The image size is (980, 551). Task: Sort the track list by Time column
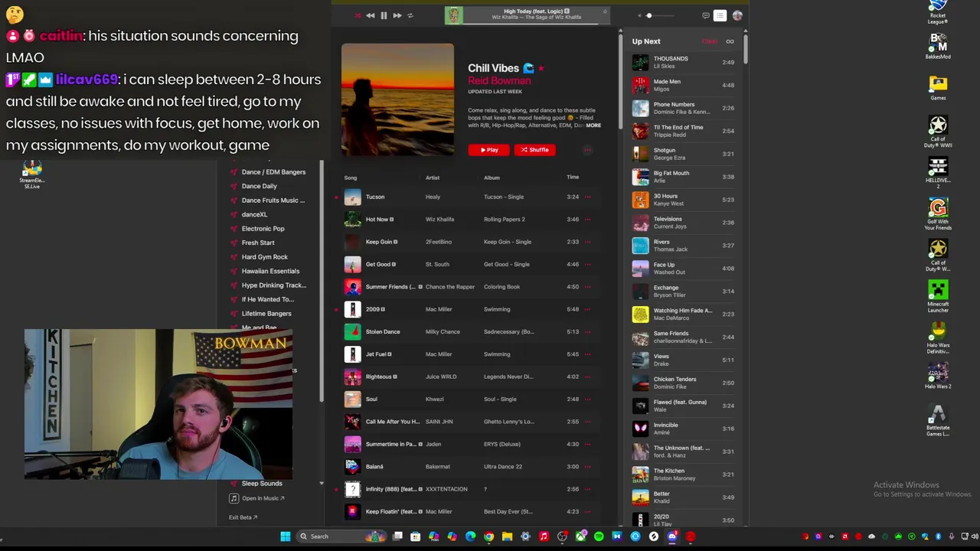[573, 177]
